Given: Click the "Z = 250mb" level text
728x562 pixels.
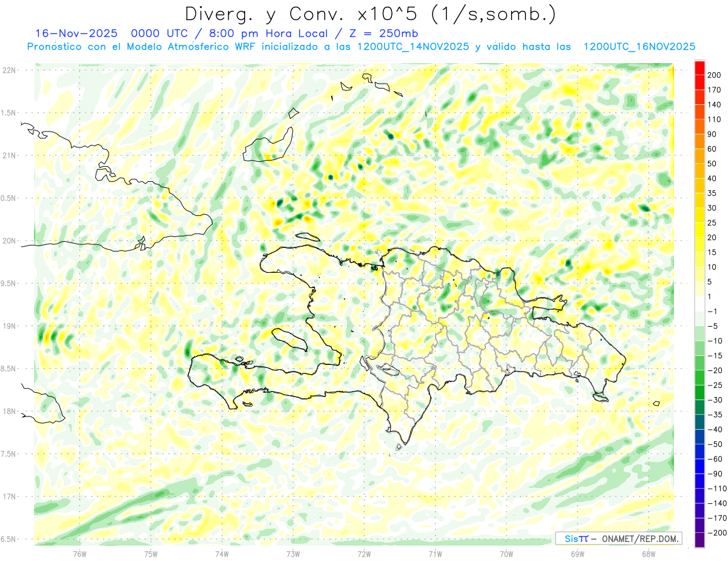Looking at the screenshot, I should pos(385,33).
